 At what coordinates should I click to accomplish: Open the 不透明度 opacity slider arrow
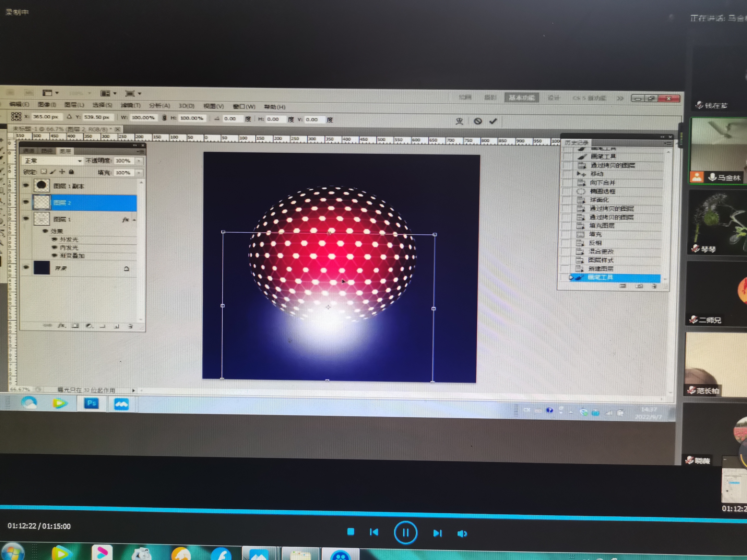[x=139, y=161]
